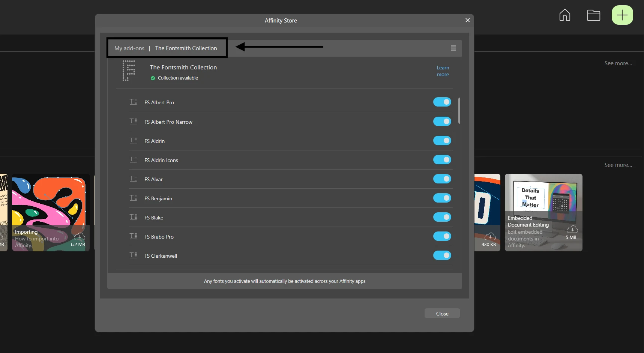Viewport: 644px width, 353px height.
Task: Click the font icon beside FS Albert Pro
Action: tap(133, 102)
